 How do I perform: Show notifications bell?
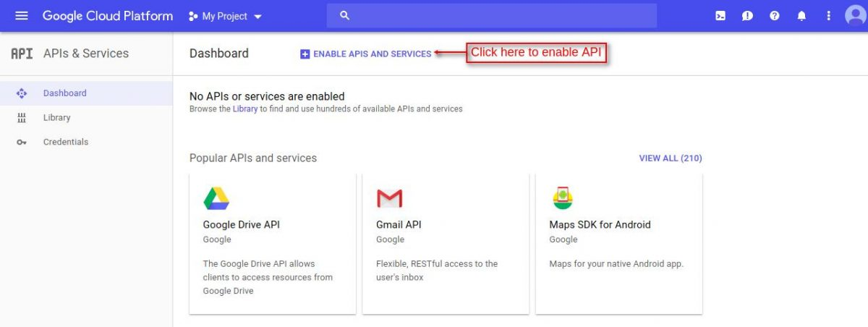tap(801, 16)
